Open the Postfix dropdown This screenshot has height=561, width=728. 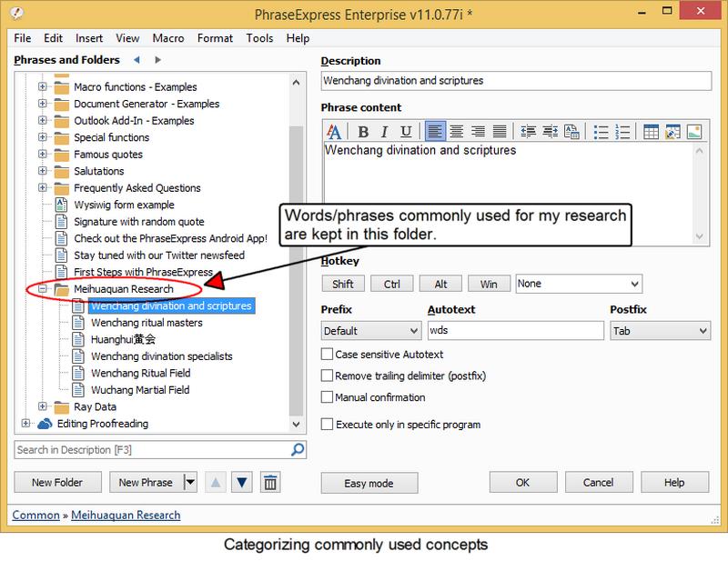pos(661,331)
